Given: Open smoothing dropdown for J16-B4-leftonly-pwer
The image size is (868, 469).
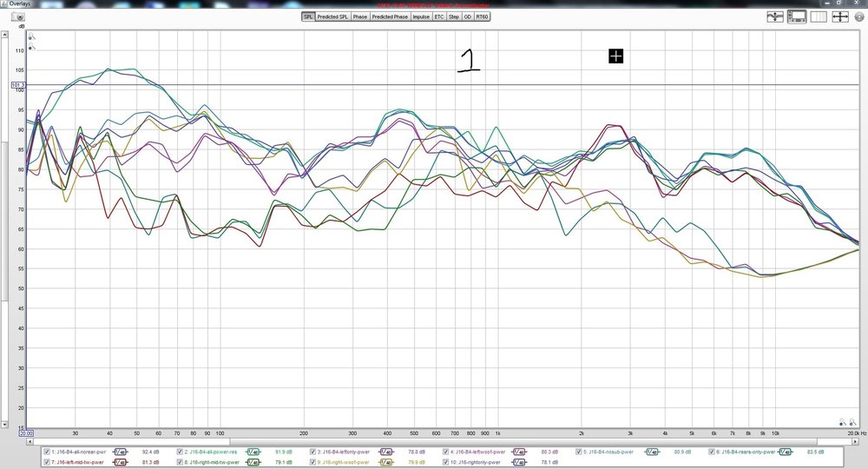Looking at the screenshot, I should tap(386, 452).
